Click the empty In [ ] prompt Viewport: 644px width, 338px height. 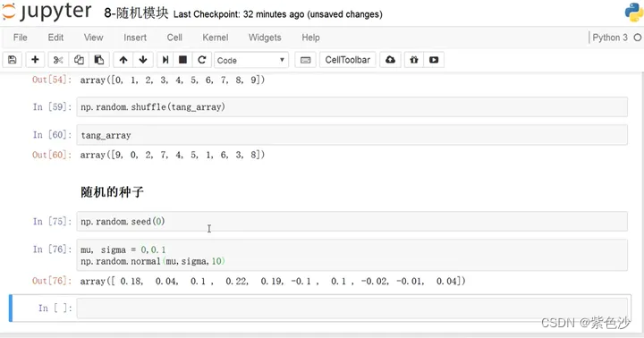coord(55,308)
